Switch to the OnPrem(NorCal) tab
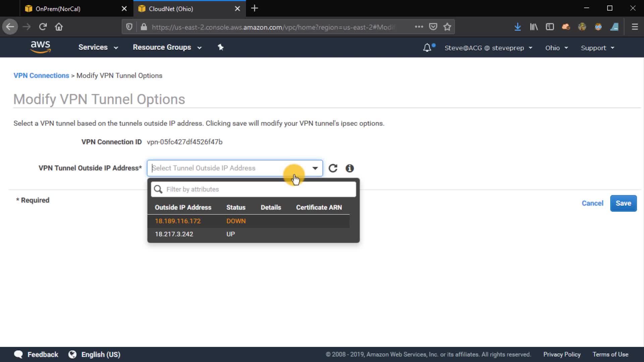The image size is (644, 362). (x=58, y=9)
